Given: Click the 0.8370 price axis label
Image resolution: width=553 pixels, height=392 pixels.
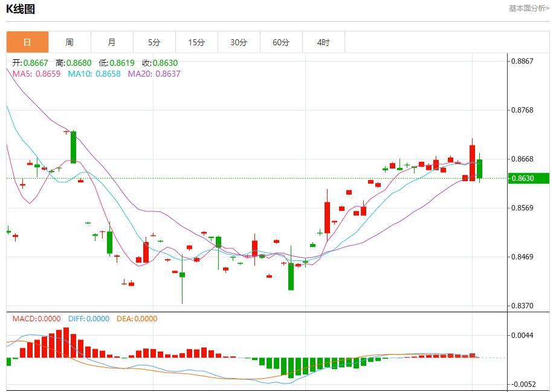Looking at the screenshot, I should point(522,306).
